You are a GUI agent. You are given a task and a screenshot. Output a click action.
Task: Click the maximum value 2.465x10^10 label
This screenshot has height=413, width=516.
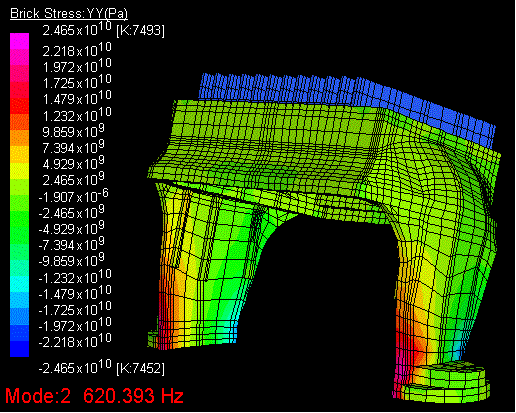click(x=77, y=29)
